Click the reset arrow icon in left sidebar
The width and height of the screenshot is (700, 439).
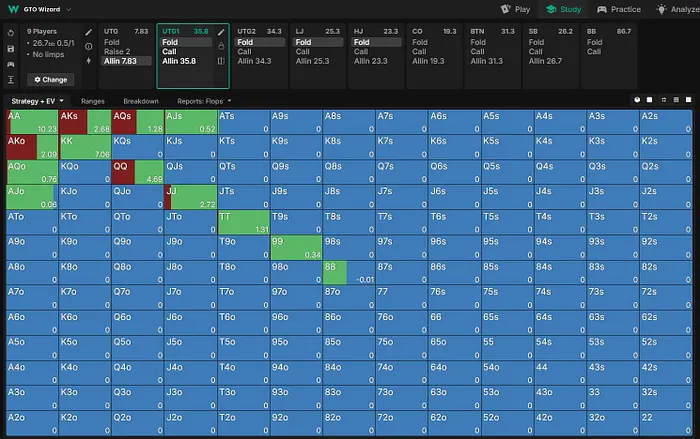10,32
